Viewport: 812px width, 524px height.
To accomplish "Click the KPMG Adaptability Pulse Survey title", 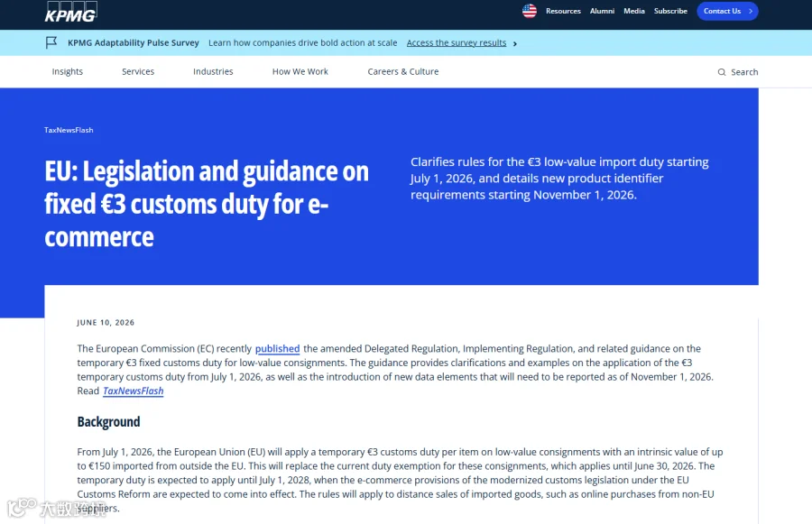I will tap(134, 43).
